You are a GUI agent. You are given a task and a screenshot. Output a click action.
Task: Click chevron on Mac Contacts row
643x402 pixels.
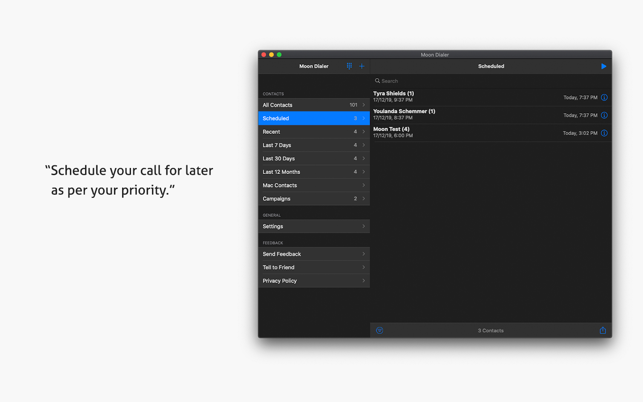363,185
